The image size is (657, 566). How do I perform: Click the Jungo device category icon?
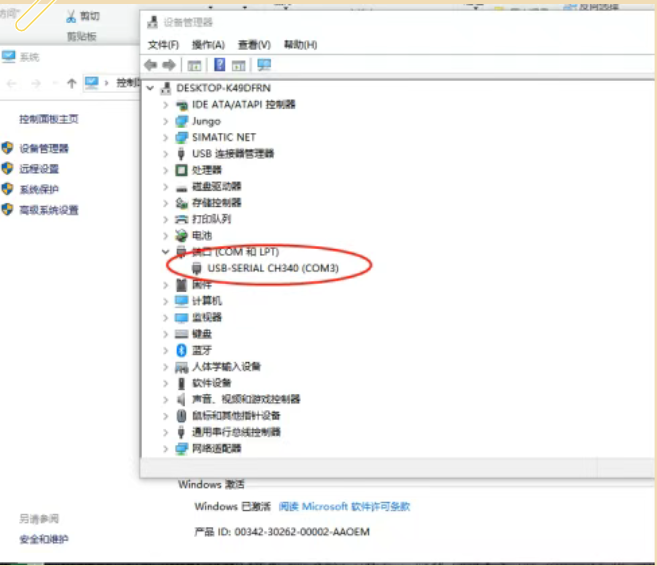(x=181, y=121)
